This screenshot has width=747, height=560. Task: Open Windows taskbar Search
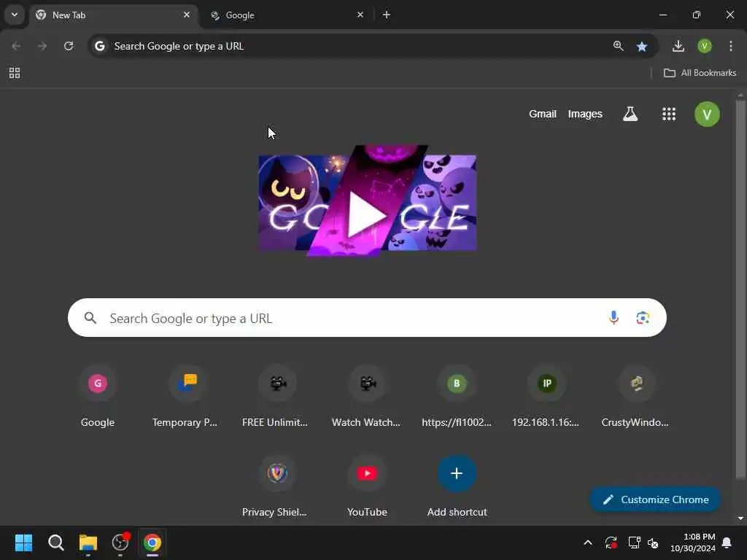pos(55,542)
